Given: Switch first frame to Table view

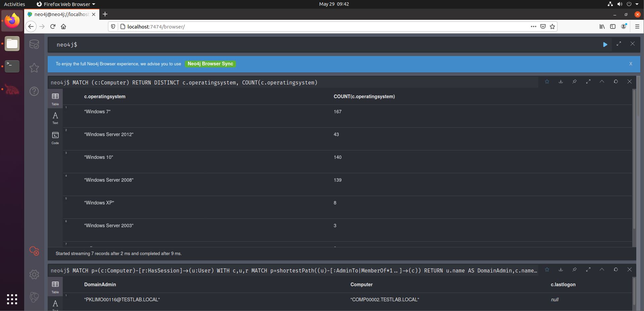Looking at the screenshot, I should 55,99.
